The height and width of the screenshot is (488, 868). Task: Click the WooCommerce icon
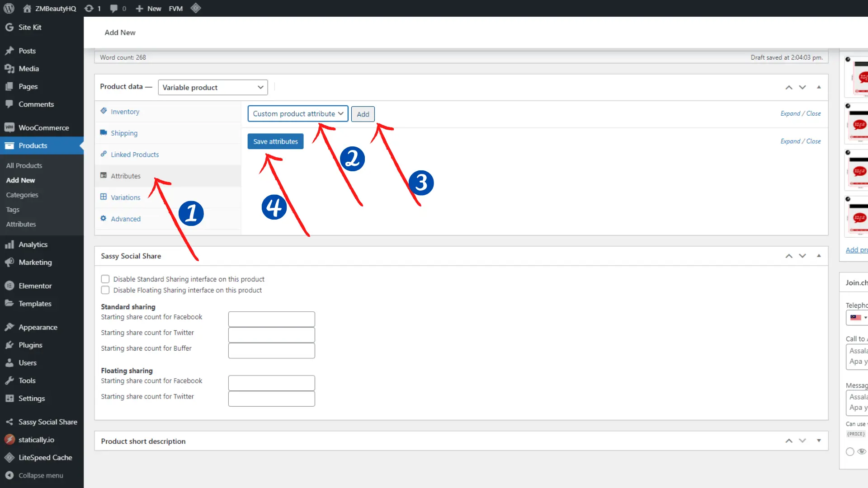[x=9, y=127]
